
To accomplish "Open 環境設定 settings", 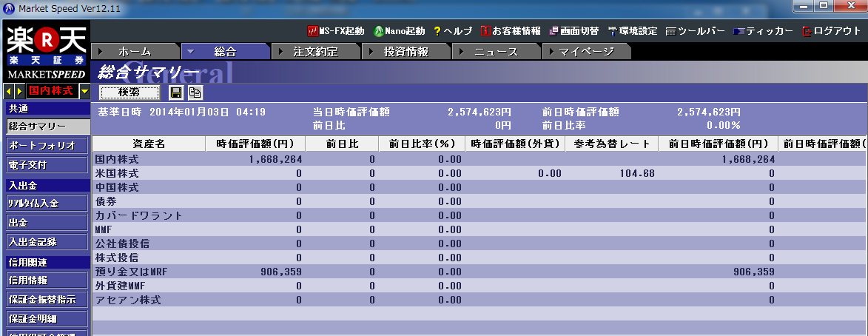I will coord(633,31).
